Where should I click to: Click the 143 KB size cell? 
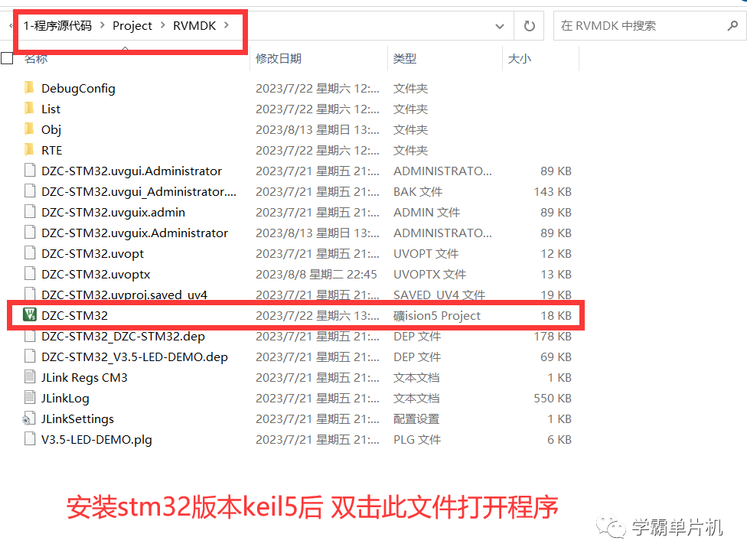click(x=552, y=191)
